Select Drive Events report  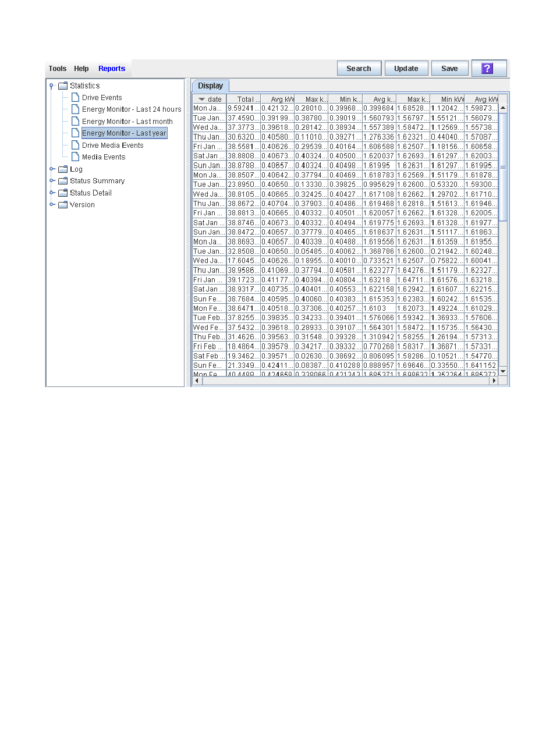102,98
